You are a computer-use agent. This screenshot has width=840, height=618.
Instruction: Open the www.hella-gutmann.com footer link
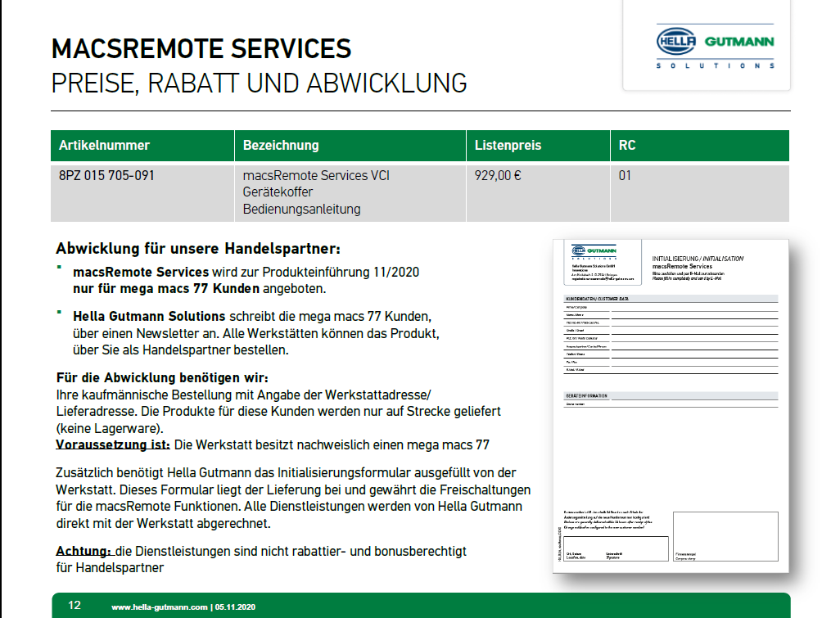point(159,607)
